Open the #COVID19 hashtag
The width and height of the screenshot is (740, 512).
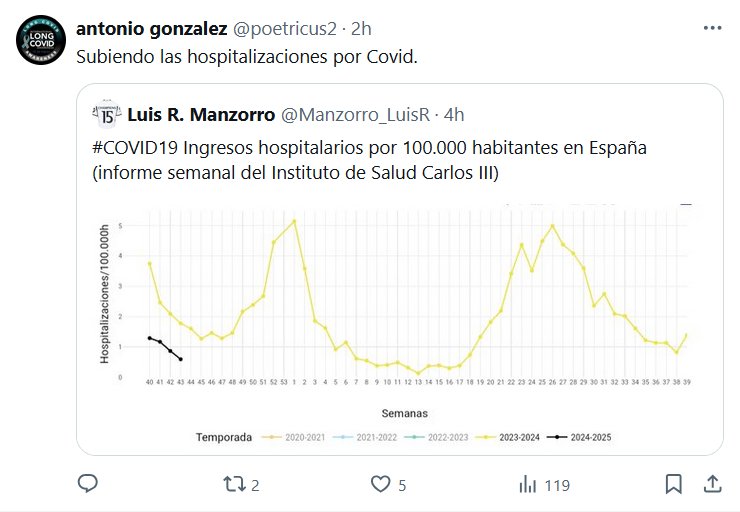(x=136, y=148)
